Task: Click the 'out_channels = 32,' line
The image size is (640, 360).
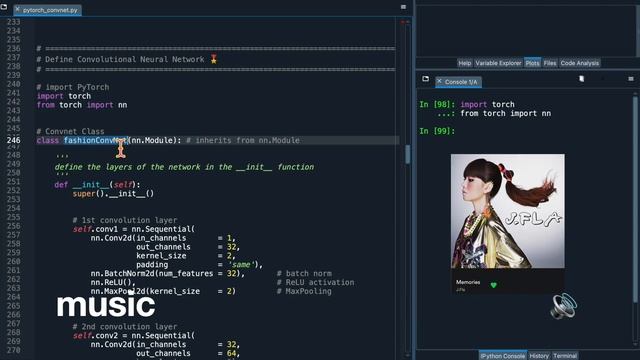Action: click(188, 247)
